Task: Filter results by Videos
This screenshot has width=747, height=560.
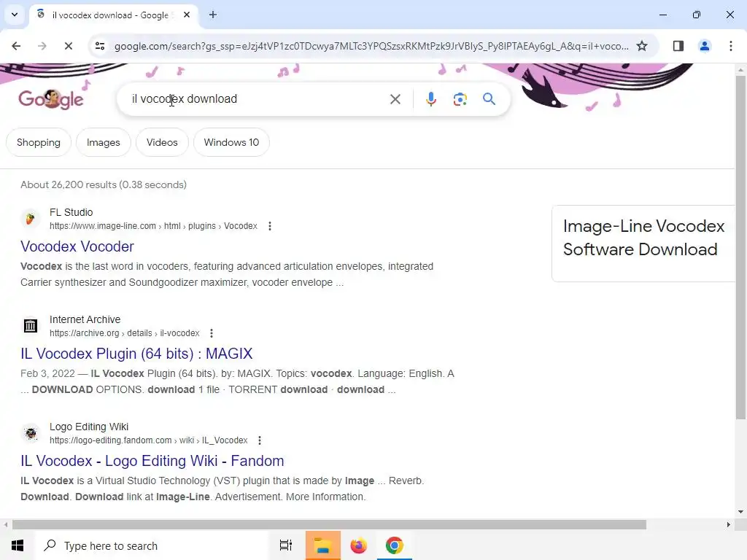Action: coord(162,142)
